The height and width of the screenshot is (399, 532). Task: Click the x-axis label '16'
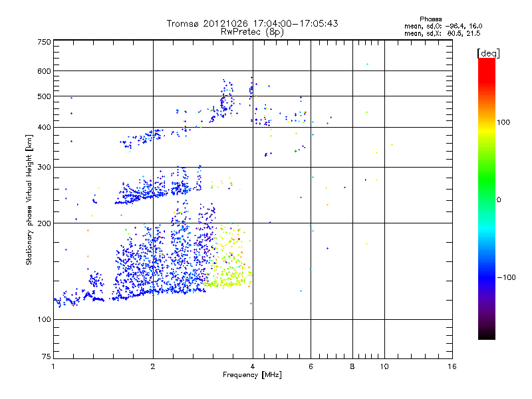[452, 366]
